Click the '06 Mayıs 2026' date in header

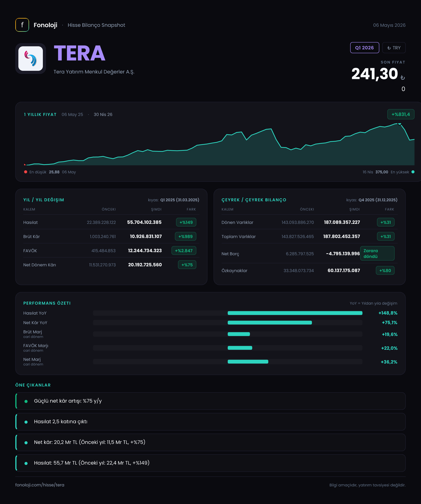point(389,25)
